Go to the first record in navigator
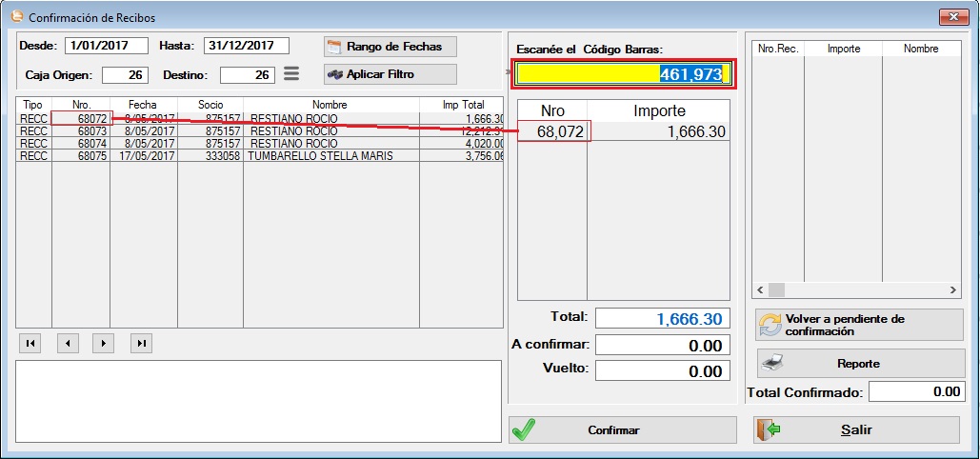 [x=30, y=343]
